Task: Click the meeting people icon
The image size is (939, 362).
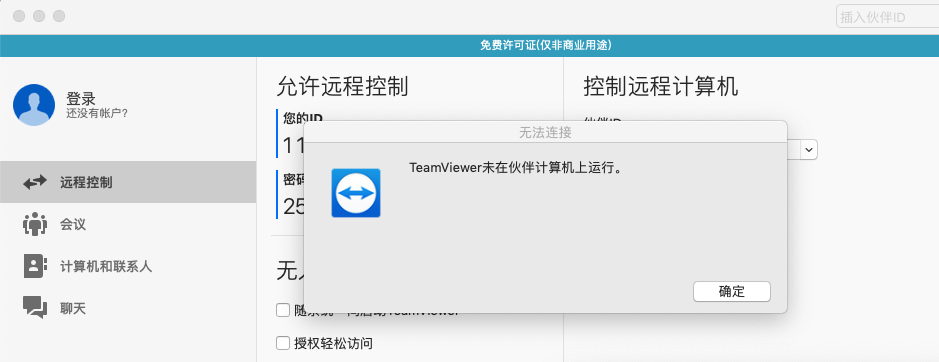Action: pos(35,224)
